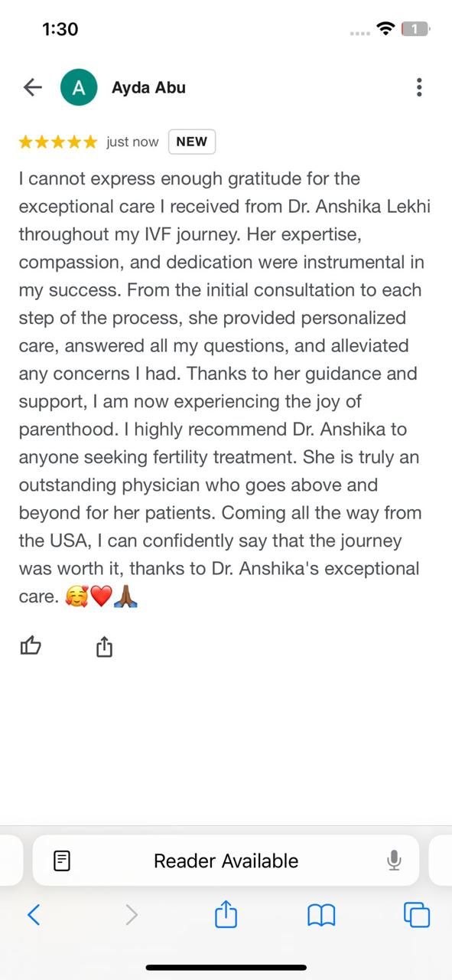Tap the green 'A' profile avatar
Screen dimensions: 452x980
coord(79,87)
